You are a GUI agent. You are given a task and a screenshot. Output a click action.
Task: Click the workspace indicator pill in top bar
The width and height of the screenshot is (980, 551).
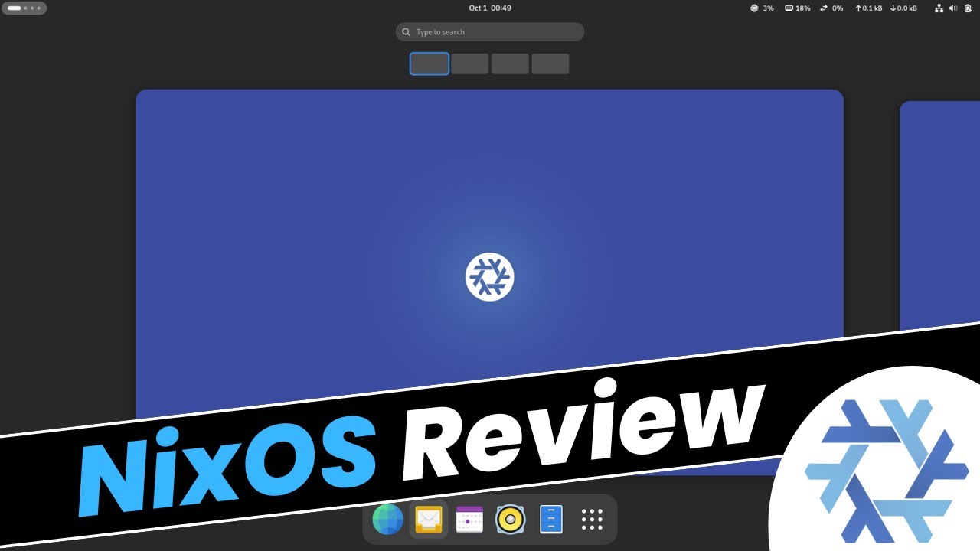24,8
